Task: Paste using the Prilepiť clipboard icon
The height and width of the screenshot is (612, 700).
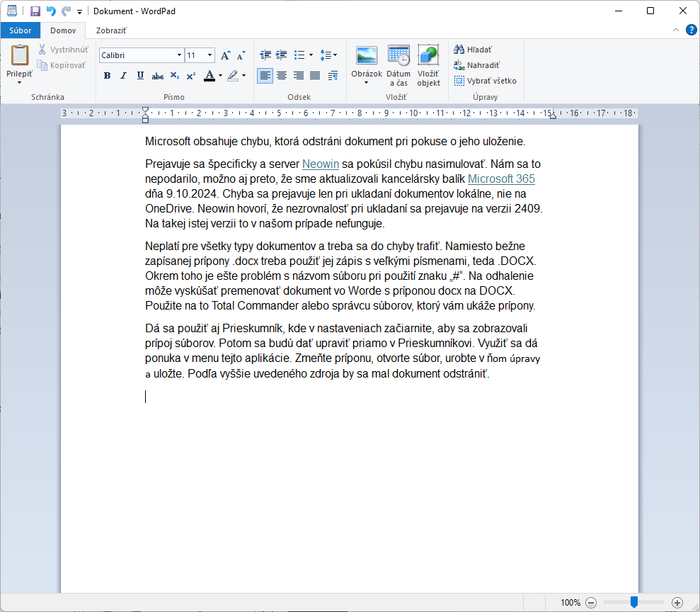Action: click(19, 56)
